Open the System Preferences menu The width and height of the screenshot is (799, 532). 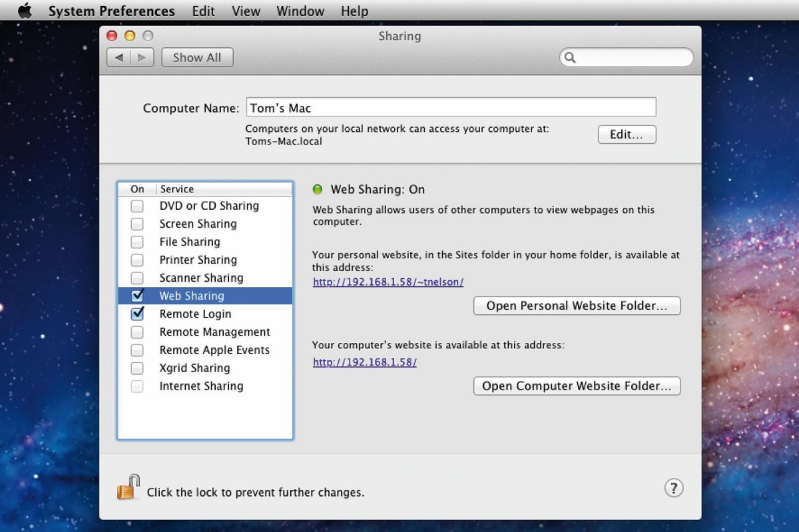coord(112,11)
